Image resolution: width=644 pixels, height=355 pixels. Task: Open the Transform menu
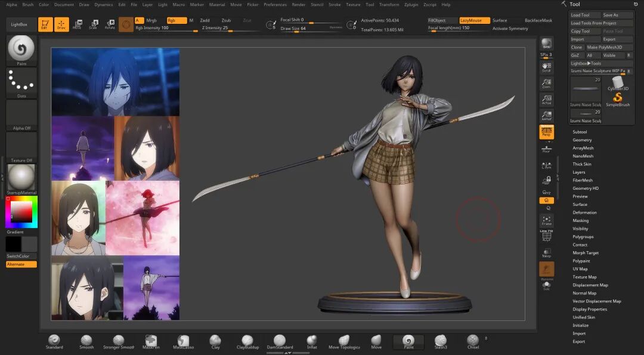389,5
